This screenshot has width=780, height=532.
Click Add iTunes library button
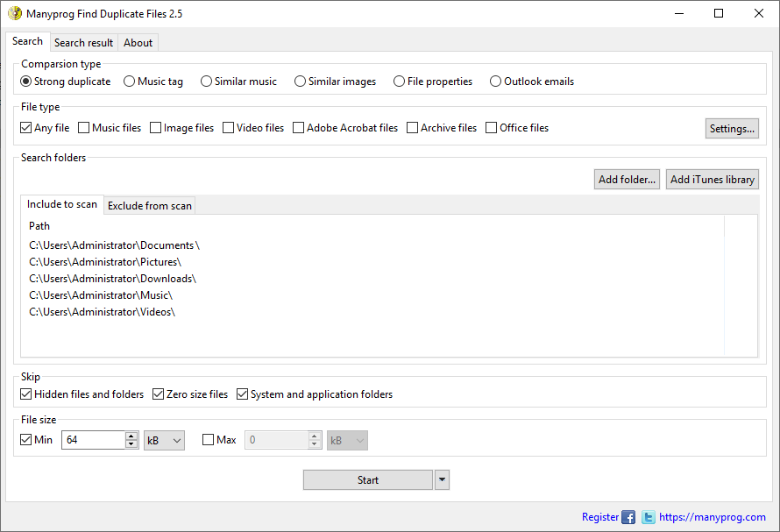pyautogui.click(x=713, y=180)
